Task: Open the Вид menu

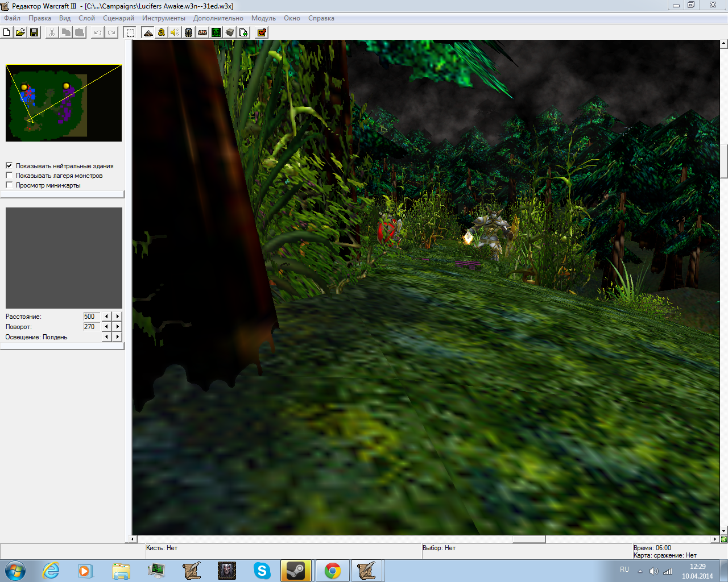Action: (65, 18)
